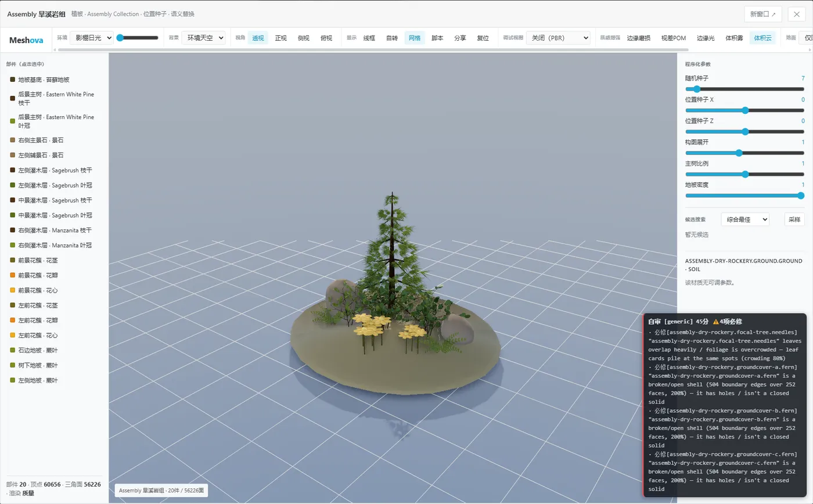Open the 候选搜索 dropdown showing 综合最佳
The image size is (813, 504).
745,219
